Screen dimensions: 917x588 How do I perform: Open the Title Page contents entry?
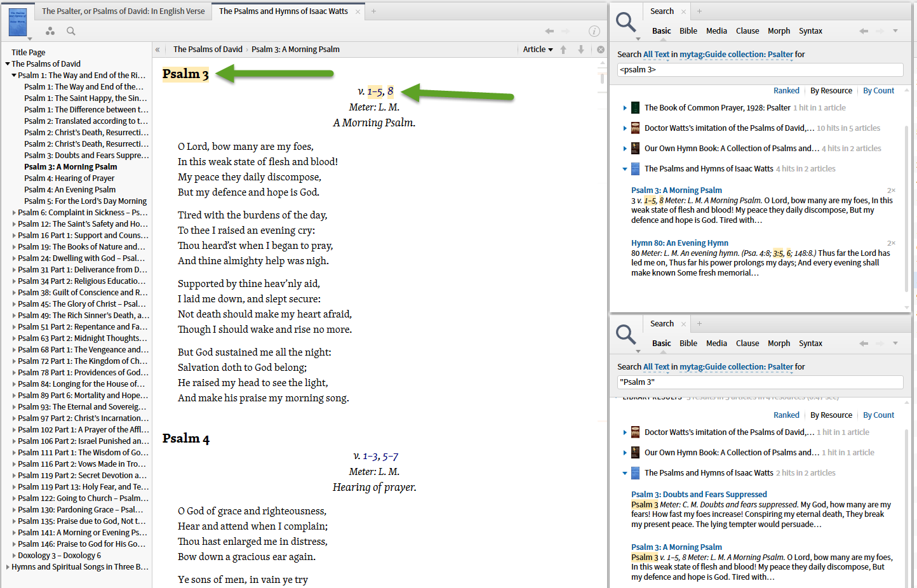click(29, 53)
